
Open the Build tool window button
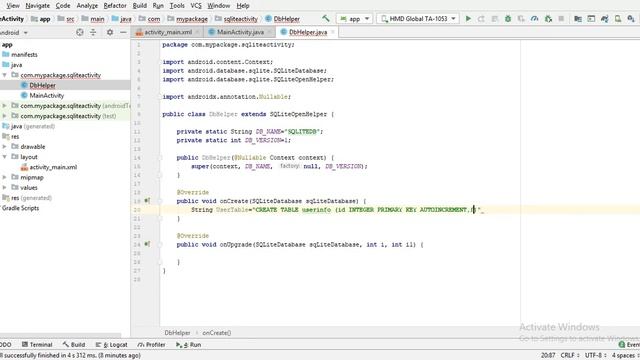tap(74, 344)
